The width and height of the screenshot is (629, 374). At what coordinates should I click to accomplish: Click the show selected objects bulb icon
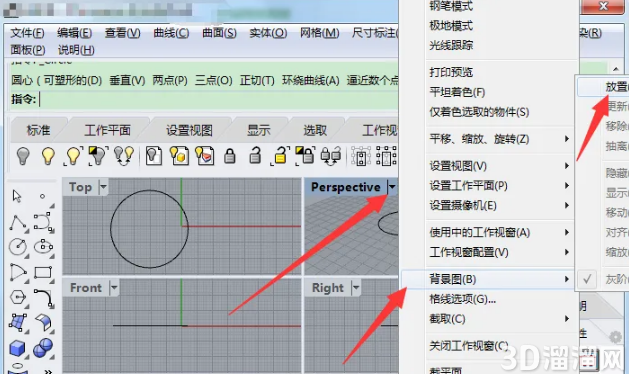73,156
